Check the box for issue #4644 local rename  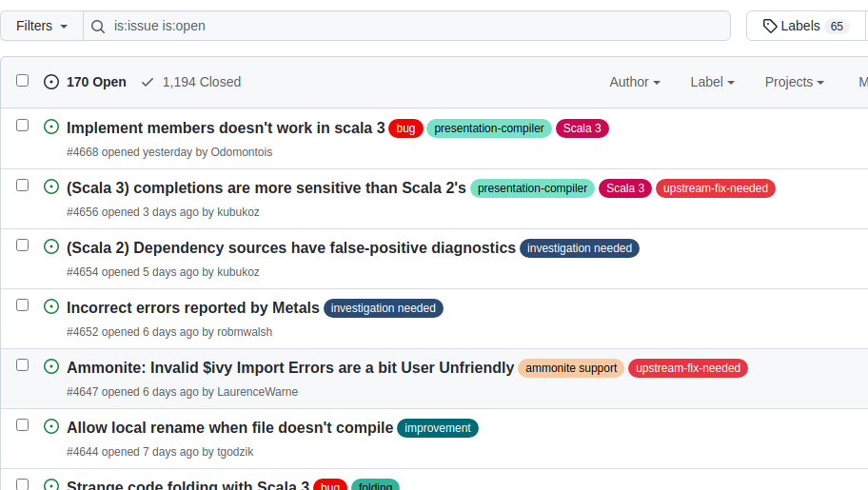click(22, 424)
